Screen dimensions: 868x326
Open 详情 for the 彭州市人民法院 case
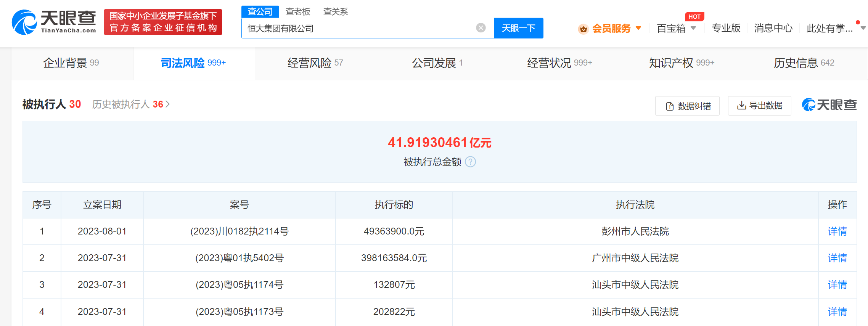[837, 231]
